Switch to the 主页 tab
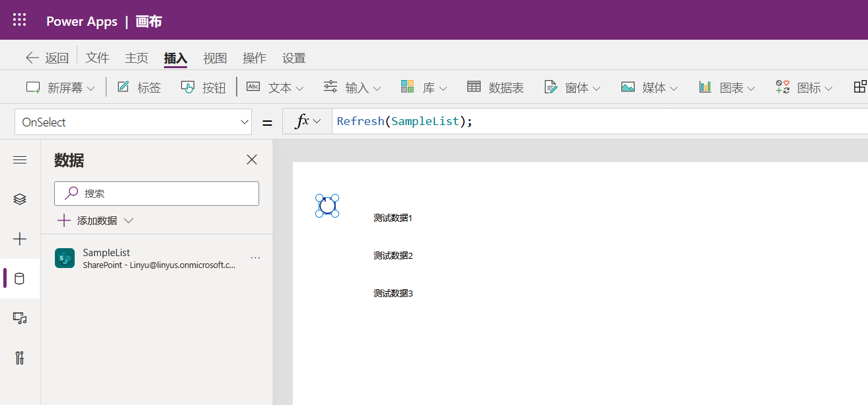 (137, 58)
